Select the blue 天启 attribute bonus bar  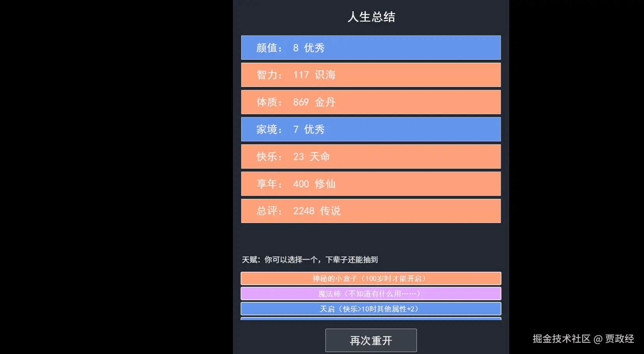click(371, 308)
